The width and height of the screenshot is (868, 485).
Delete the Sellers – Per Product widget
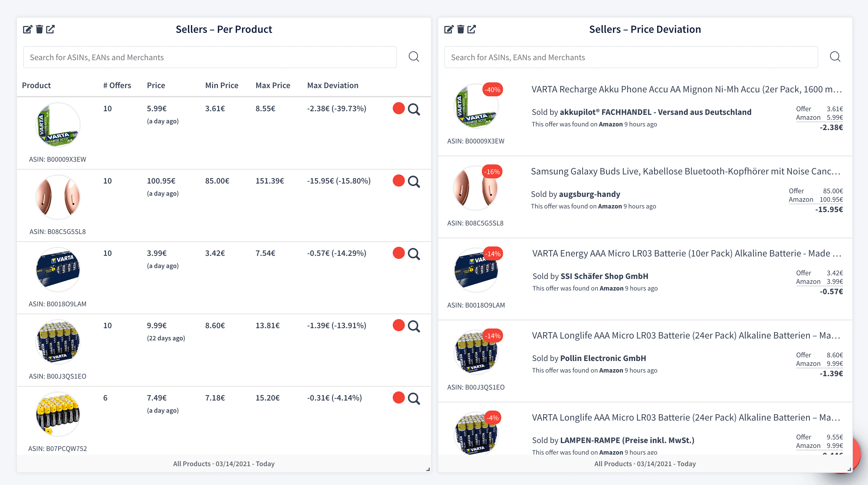coord(39,29)
